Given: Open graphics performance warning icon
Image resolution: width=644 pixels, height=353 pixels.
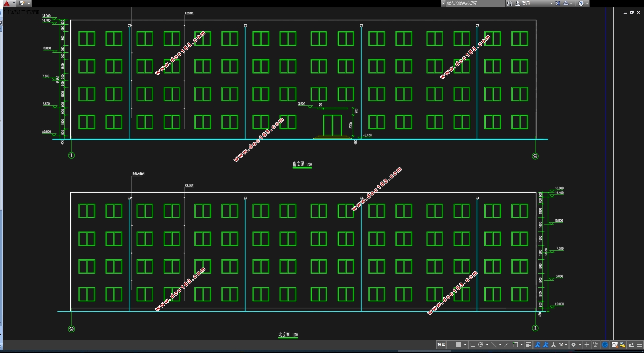Looking at the screenshot, I should click(615, 345).
